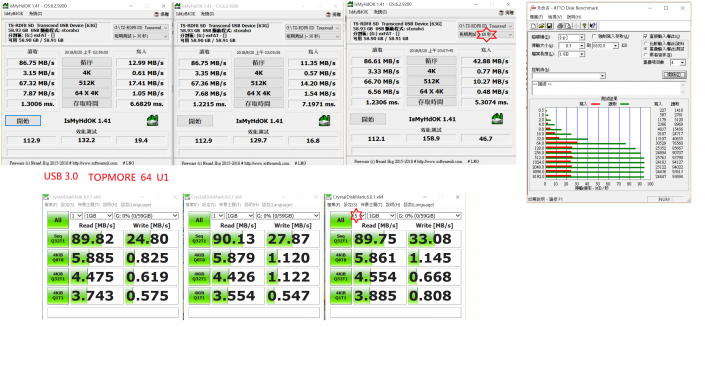Click Print icon in ATTO Disk Benchmark

point(560,26)
